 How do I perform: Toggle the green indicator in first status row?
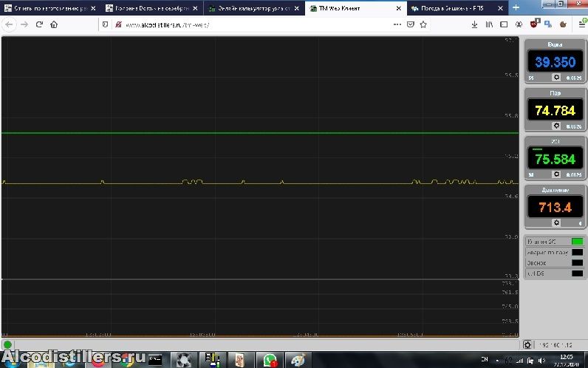click(x=577, y=242)
